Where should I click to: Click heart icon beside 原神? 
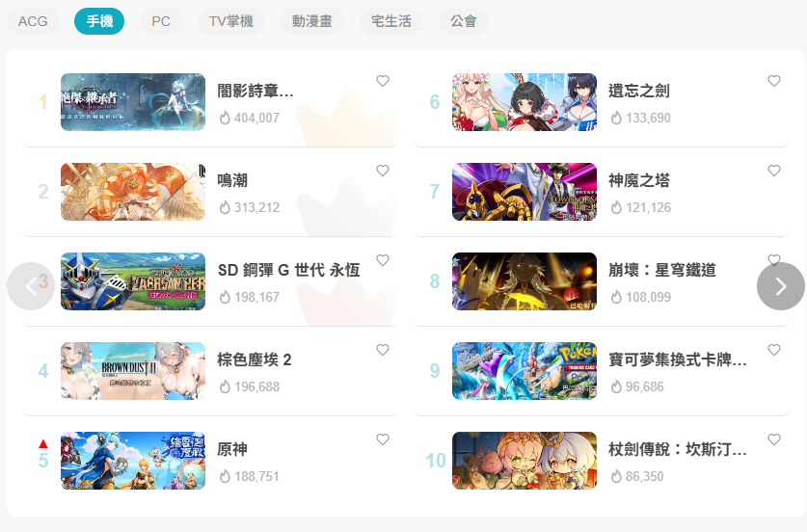(x=383, y=439)
